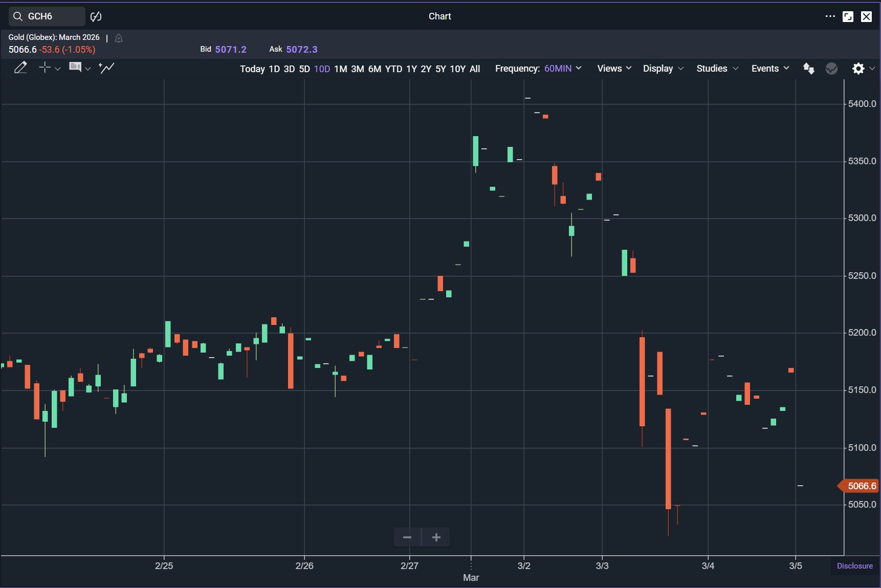
Task: Click the symbol link icon beside GCH6
Action: pyautogui.click(x=96, y=16)
